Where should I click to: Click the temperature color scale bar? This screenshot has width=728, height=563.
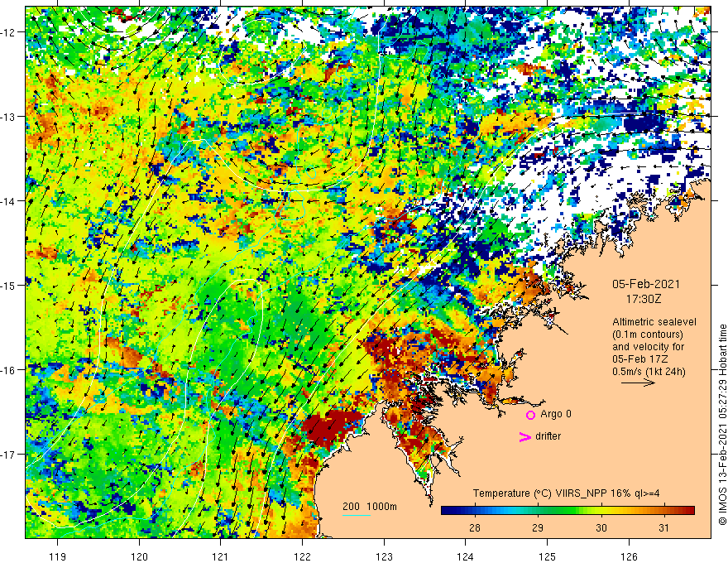click(568, 511)
